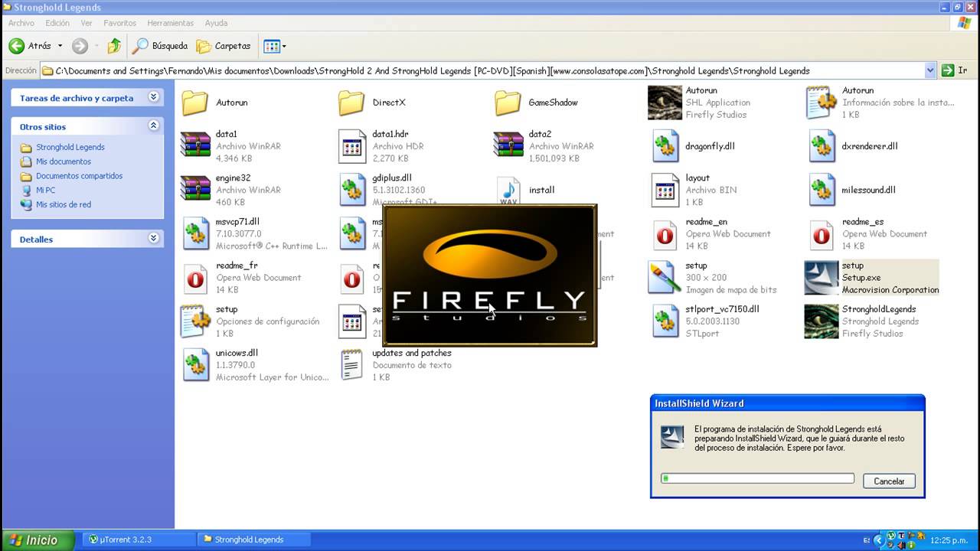Select the layout BIN file icon
980x551 pixels.
pos(665,190)
